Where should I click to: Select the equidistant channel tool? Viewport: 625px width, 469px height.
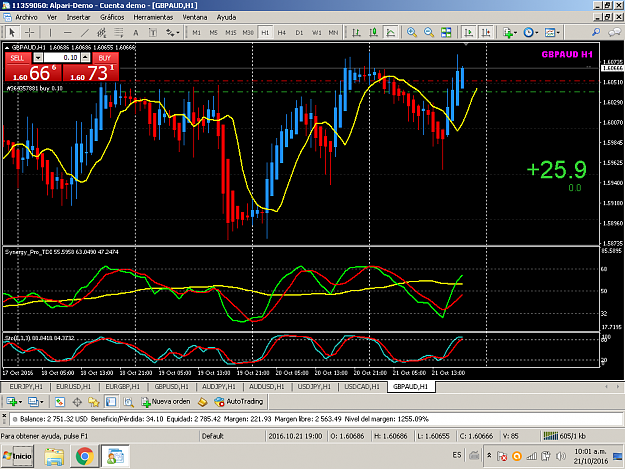[x=102, y=32]
